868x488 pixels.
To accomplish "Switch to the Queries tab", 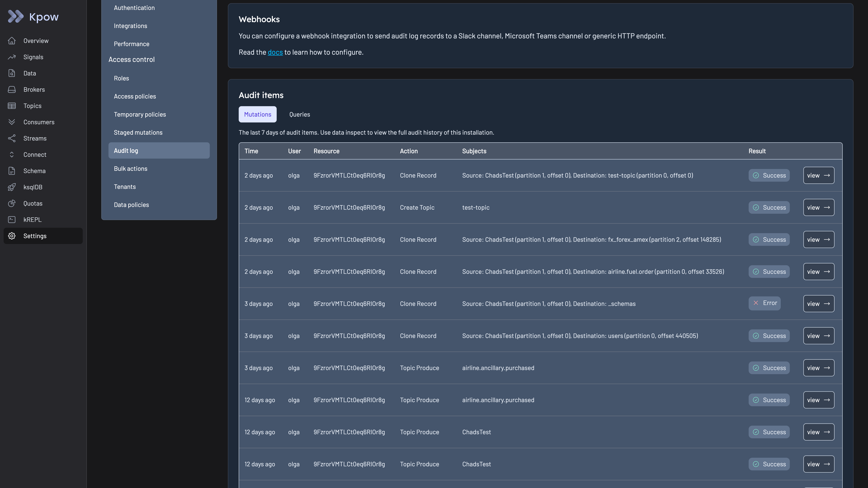I will 300,114.
